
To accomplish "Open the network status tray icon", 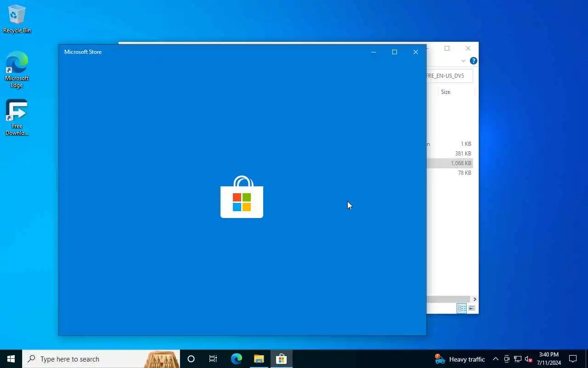I will tap(518, 359).
